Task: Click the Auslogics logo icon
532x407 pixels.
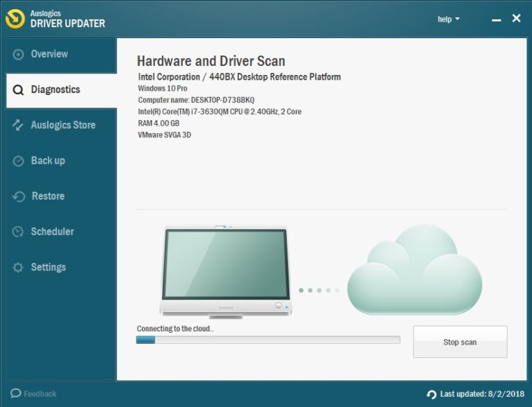Action: tap(15, 19)
